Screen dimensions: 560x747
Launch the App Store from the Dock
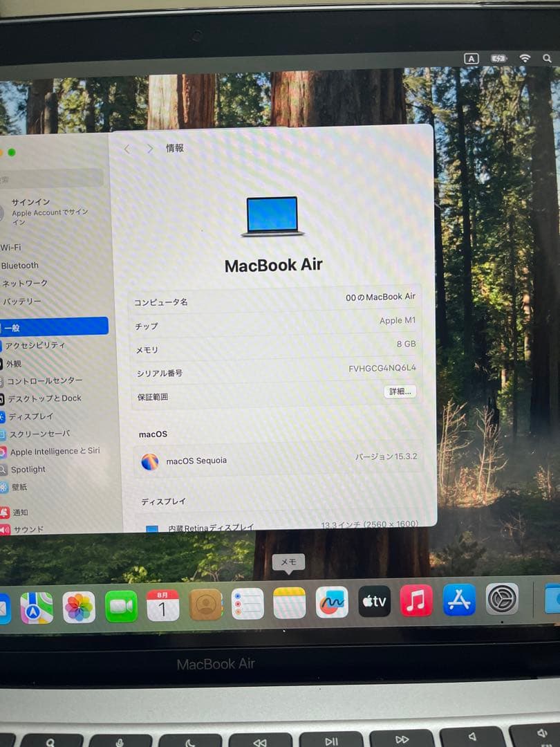point(458,602)
